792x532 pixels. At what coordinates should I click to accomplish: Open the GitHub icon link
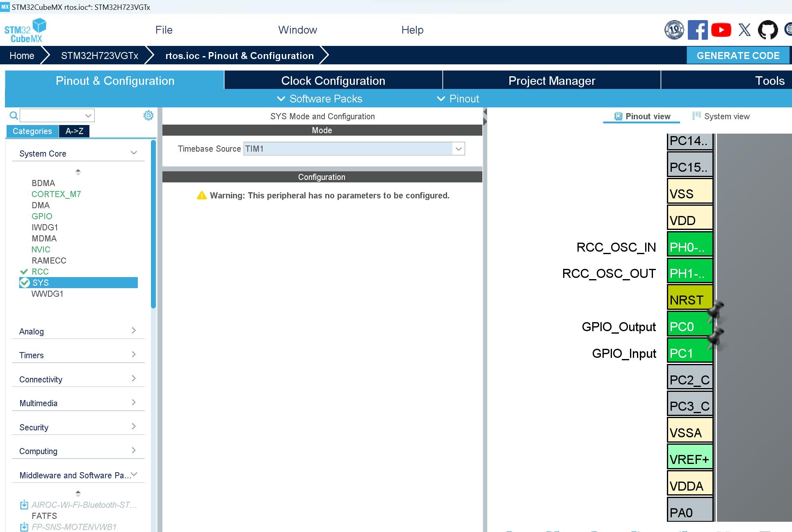[767, 30]
